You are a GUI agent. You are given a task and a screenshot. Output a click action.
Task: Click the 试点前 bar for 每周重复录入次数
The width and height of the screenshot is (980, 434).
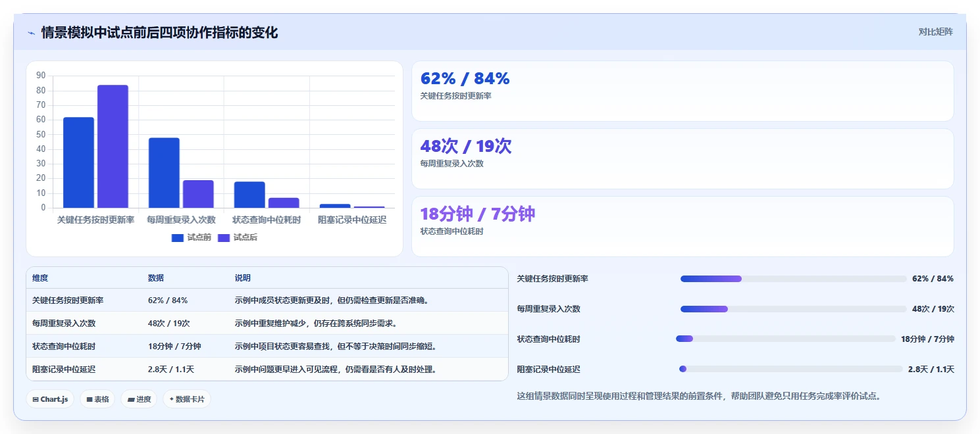click(x=164, y=173)
